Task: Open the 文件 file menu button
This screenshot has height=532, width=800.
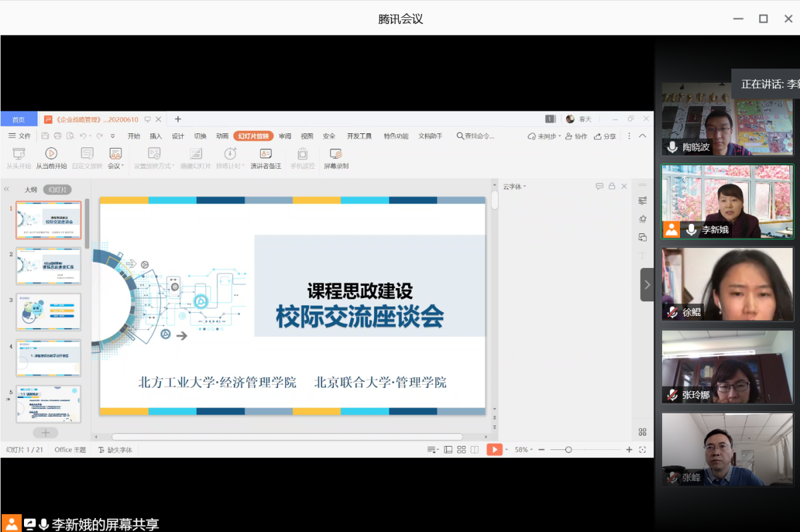Action: point(19,136)
